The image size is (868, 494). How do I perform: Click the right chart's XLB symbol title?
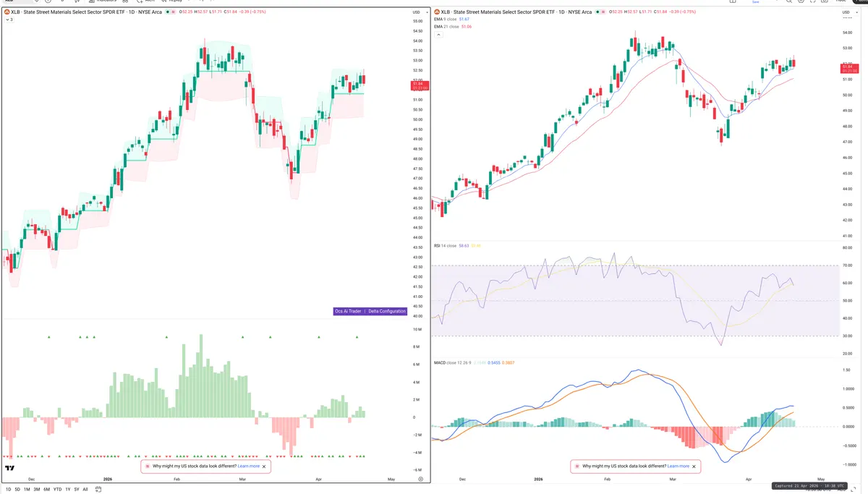tap(516, 12)
